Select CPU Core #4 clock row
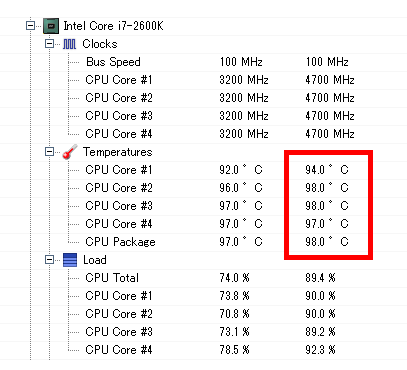Image resolution: width=407 pixels, height=370 pixels. 203,134
